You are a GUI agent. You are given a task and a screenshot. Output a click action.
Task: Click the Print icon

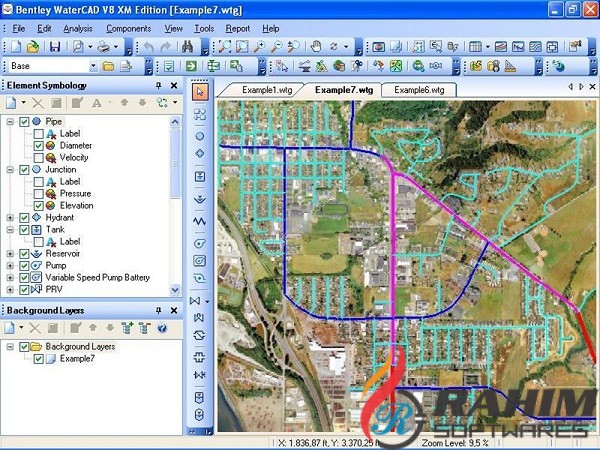point(104,47)
